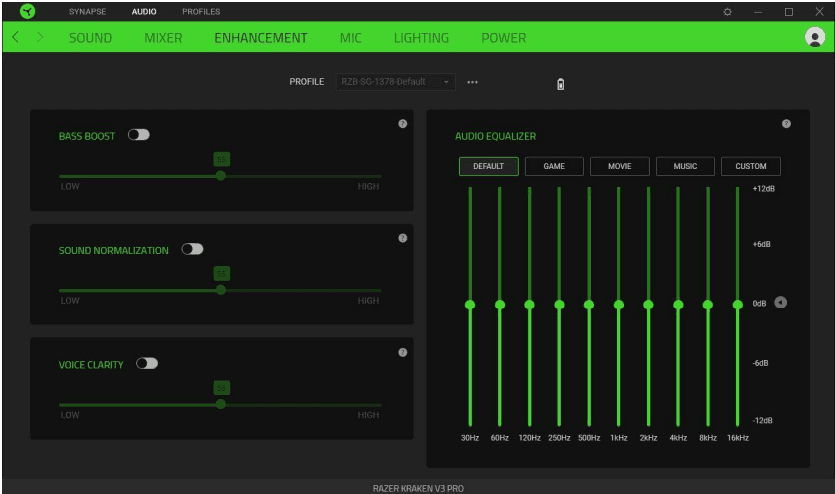Open profile options three-dot menu

click(472, 82)
